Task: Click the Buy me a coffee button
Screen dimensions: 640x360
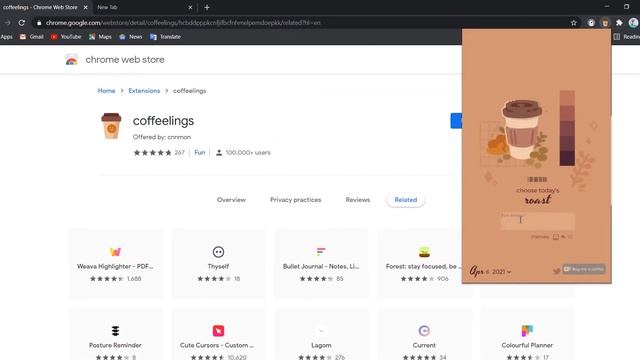Action: 584,269
